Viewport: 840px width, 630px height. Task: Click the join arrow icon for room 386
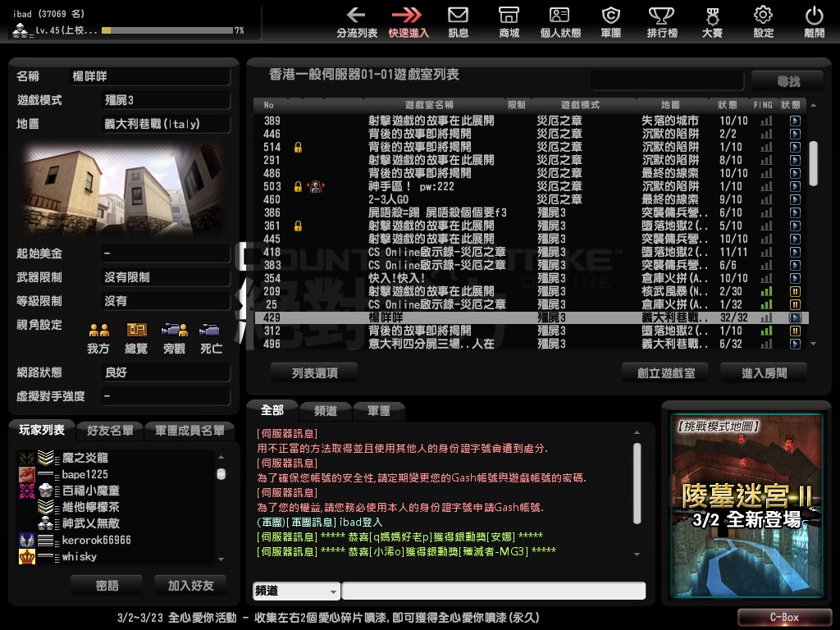pyautogui.click(x=795, y=212)
